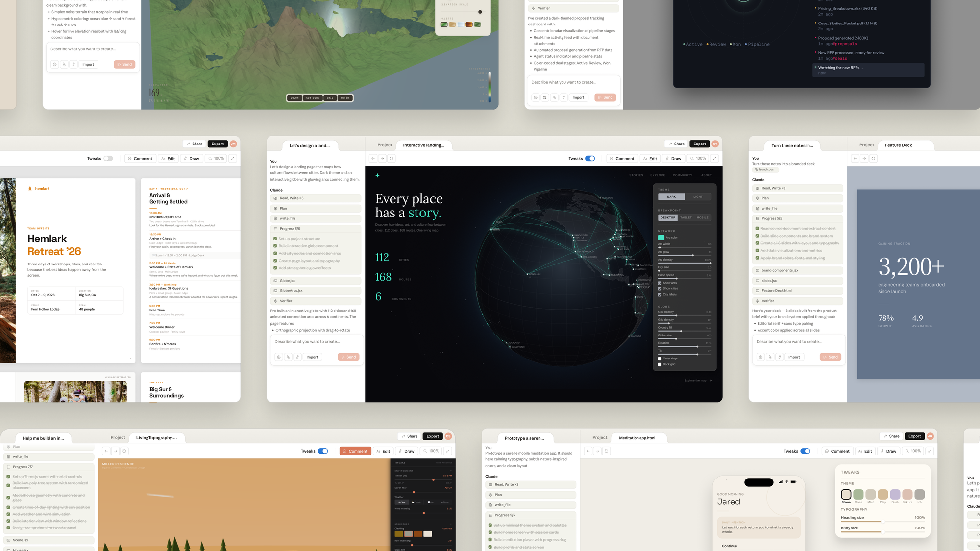
Task: Reload the Interactive landing preview
Action: (x=392, y=159)
